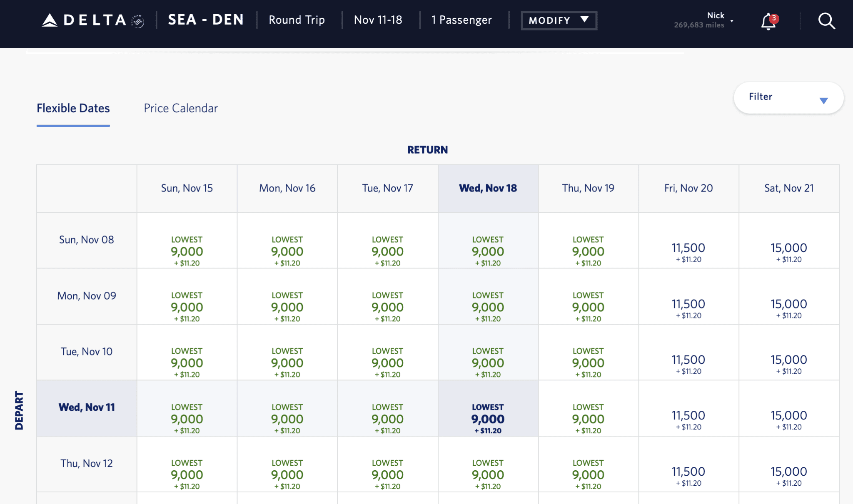Choose the Sun Nov 15 return for Mon Nov 09 departure
Screen dimensions: 853x504
pyautogui.click(x=187, y=306)
